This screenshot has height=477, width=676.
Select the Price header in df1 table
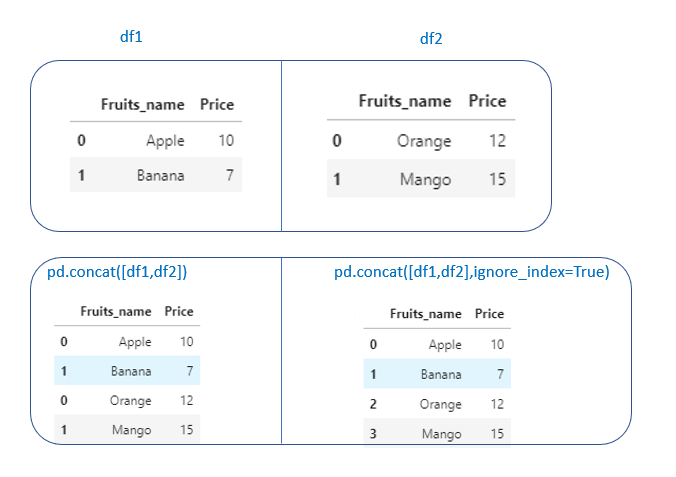(x=217, y=104)
